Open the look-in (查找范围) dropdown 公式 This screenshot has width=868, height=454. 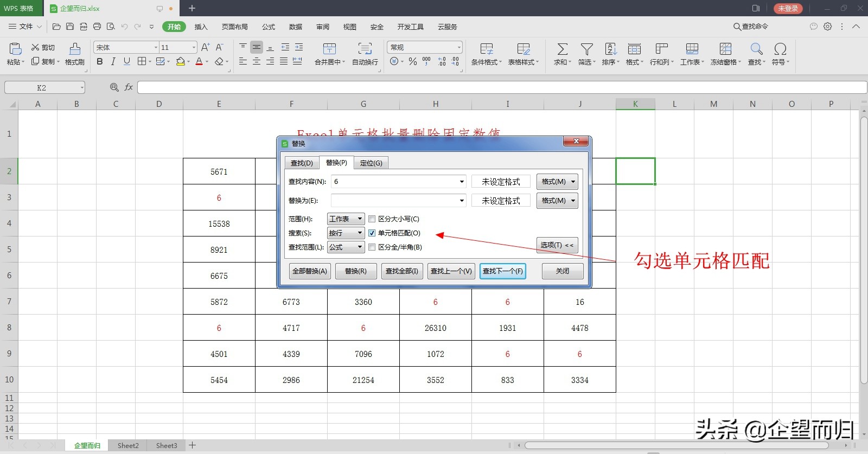[x=346, y=247]
